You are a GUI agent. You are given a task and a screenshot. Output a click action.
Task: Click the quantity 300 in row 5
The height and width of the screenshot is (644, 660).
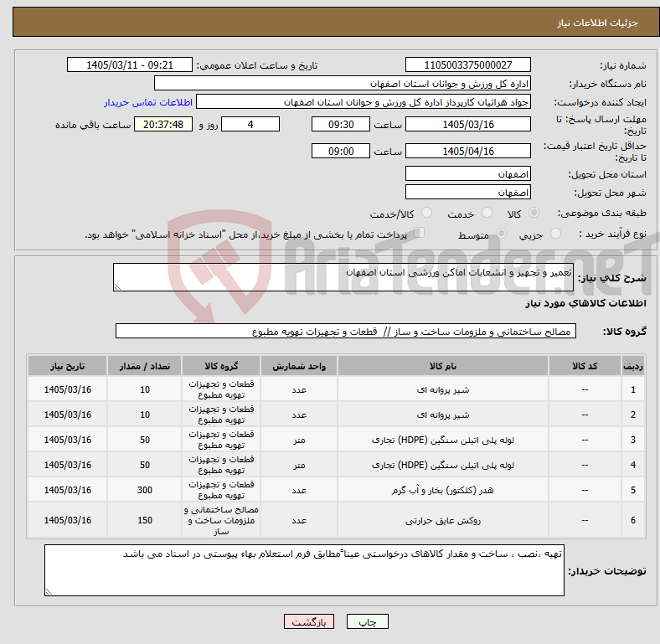(x=144, y=490)
